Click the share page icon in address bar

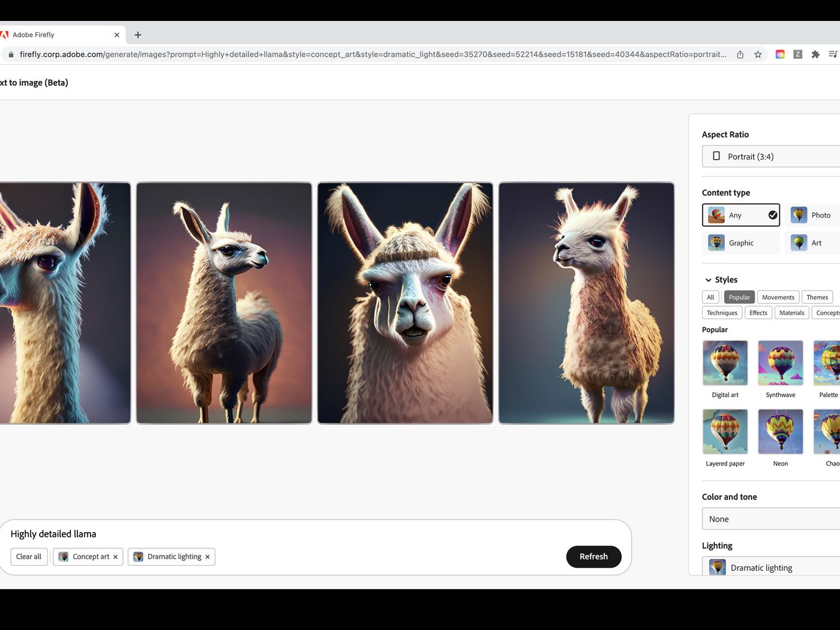(x=740, y=55)
